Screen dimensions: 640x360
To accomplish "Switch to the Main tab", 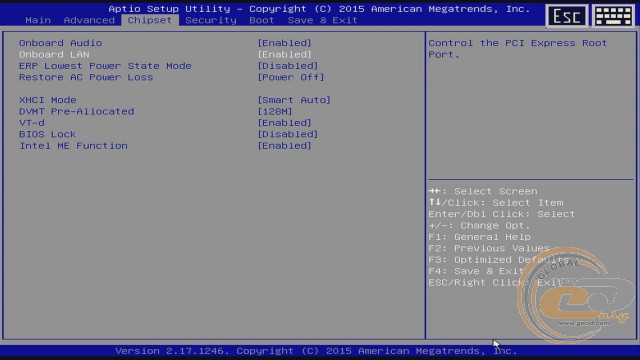I will (38, 20).
